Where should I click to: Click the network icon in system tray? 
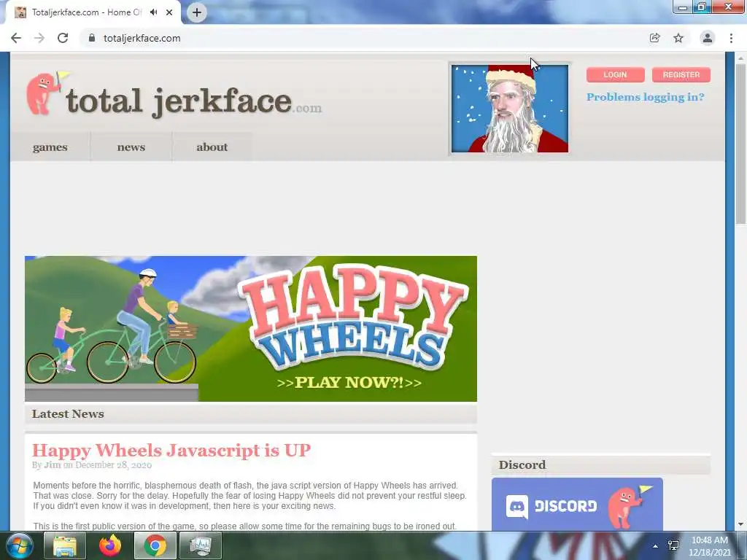click(673, 545)
